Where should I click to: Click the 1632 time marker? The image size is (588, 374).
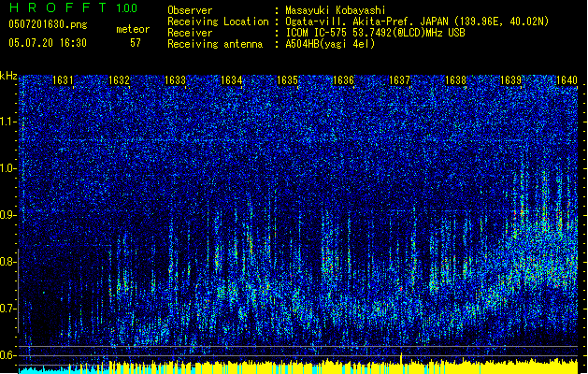point(119,80)
